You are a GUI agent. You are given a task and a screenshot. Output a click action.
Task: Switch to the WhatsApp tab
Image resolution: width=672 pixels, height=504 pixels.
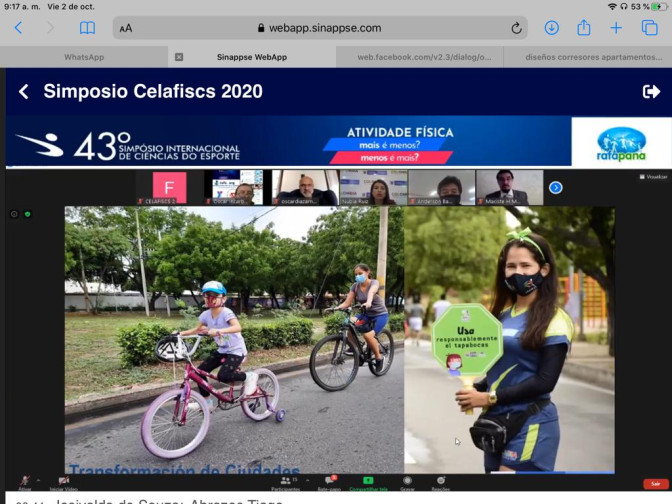(x=84, y=57)
